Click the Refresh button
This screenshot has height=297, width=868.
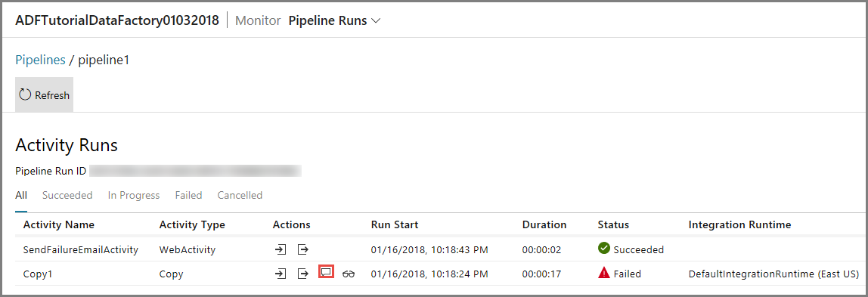click(45, 94)
